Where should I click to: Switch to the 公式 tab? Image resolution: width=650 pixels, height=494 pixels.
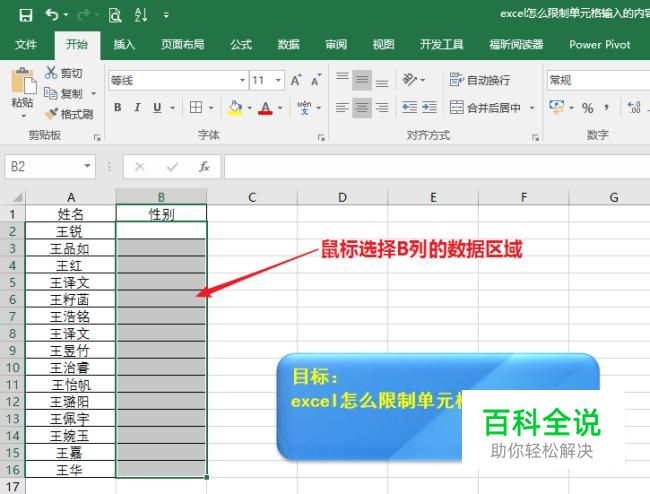241,44
